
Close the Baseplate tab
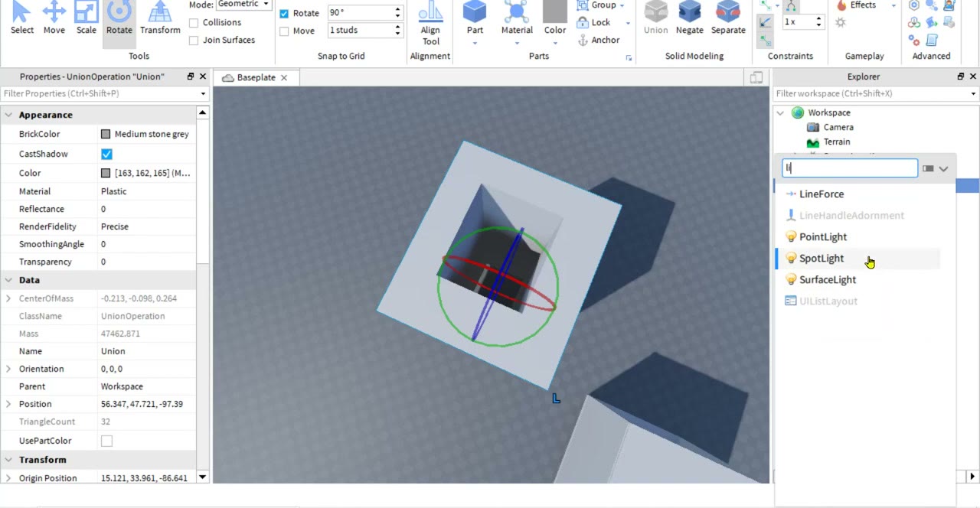pos(284,77)
